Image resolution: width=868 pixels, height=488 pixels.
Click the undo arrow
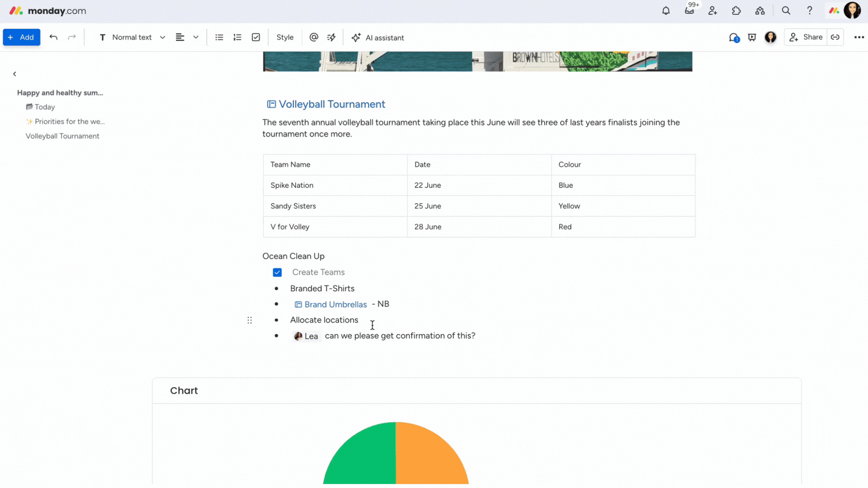[x=53, y=38]
